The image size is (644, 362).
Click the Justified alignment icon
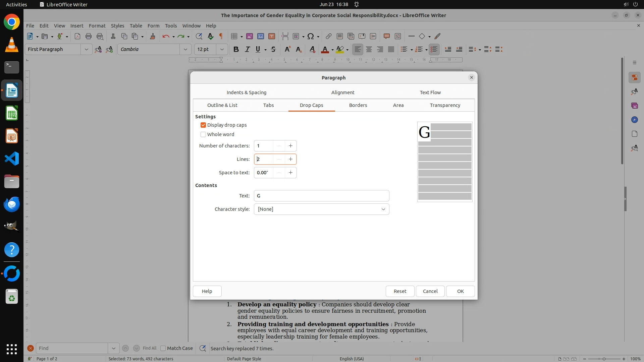point(391,49)
